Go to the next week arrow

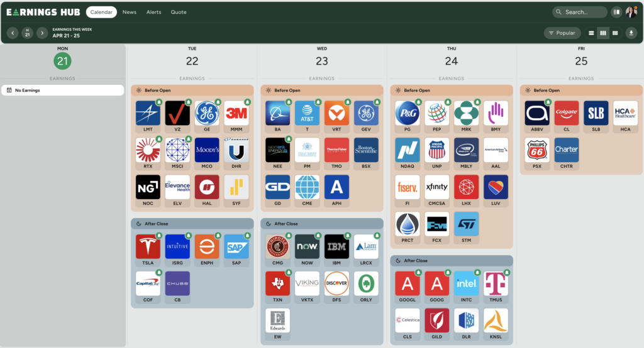[42, 33]
